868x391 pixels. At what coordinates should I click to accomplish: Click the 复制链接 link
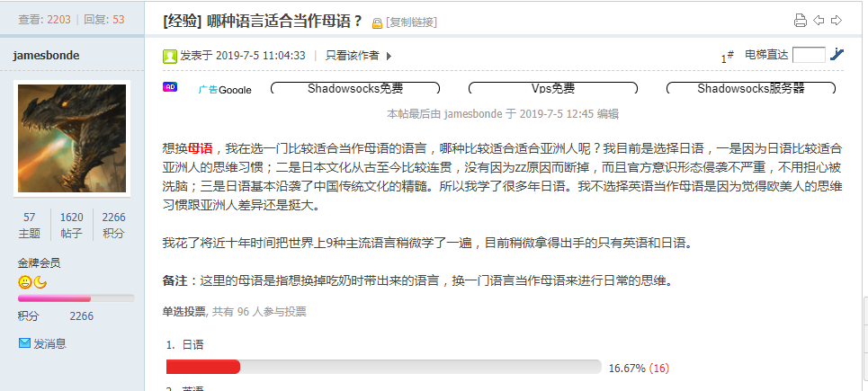[411, 22]
